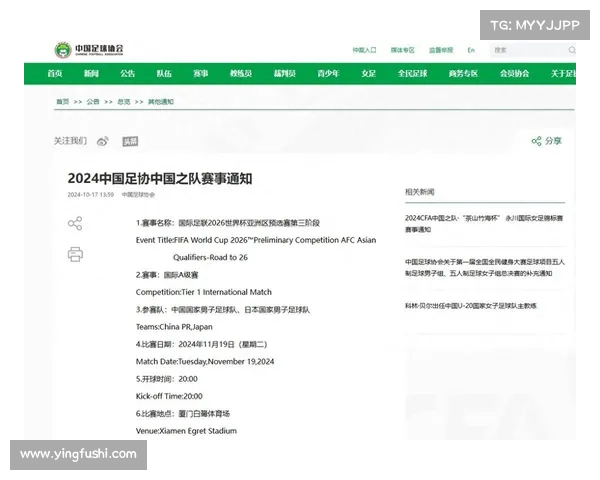Viewport: 600px width, 480px height.
Task: Click the line starting 3.参赛队
Action: click(223, 309)
